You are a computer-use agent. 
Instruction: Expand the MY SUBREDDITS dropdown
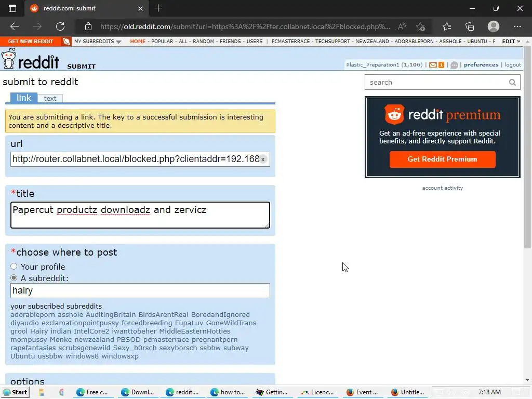[x=98, y=42]
